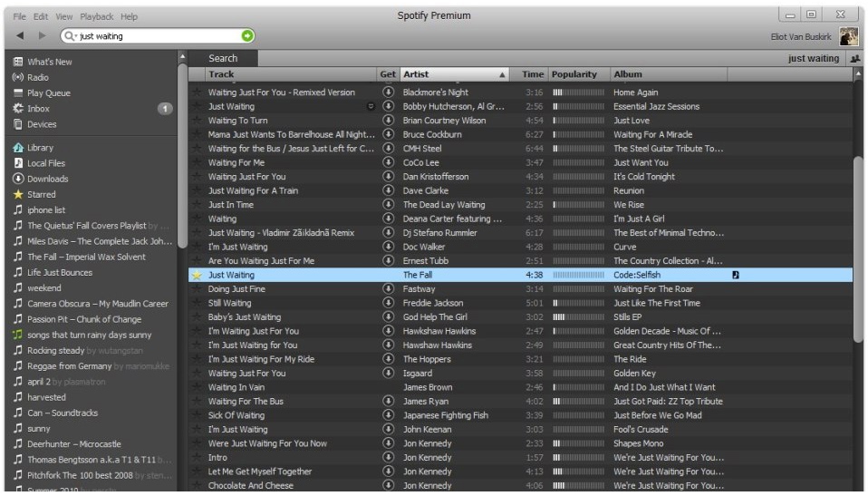Image resolution: width=868 pixels, height=496 pixels.
Task: Sort by the Popularity column
Action: pyautogui.click(x=578, y=74)
